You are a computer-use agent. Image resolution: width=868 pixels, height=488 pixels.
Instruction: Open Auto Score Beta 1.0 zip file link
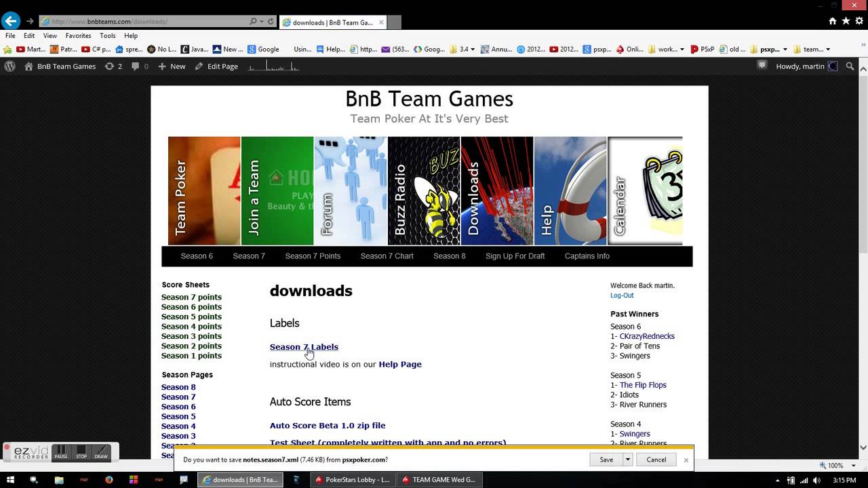[x=328, y=426]
